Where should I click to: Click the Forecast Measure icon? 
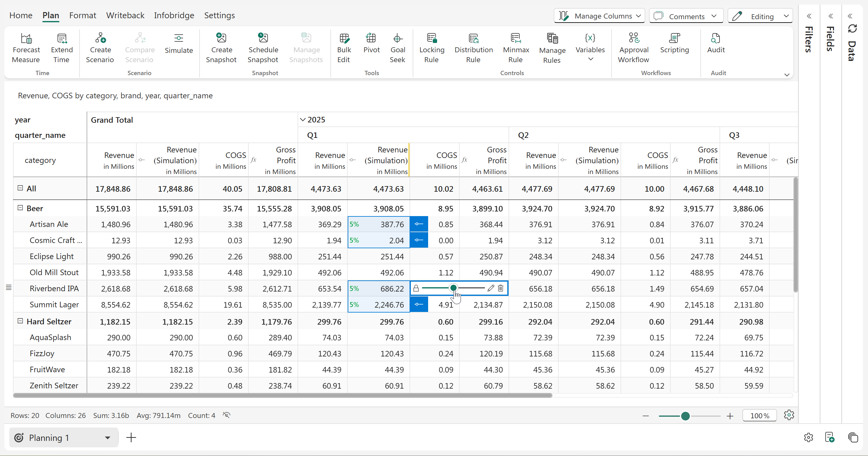pyautogui.click(x=26, y=38)
